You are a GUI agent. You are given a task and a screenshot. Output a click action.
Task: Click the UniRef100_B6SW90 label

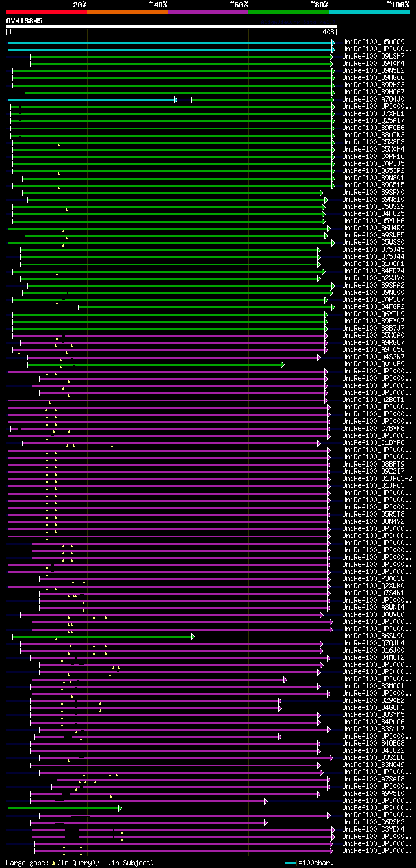click(373, 636)
